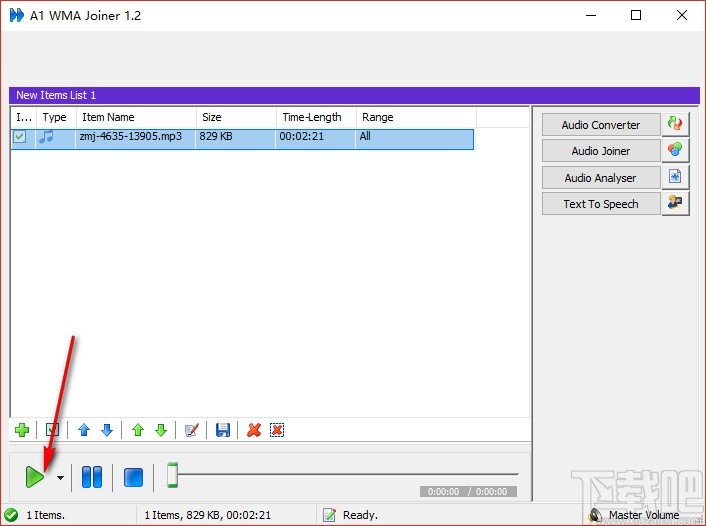Open the Text To Speech button
This screenshot has width=706, height=526.
point(601,204)
